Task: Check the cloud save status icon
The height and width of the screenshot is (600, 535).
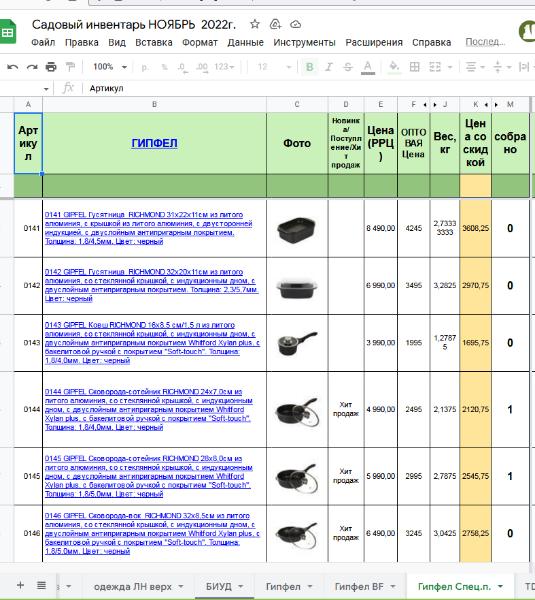Action: 295,24
